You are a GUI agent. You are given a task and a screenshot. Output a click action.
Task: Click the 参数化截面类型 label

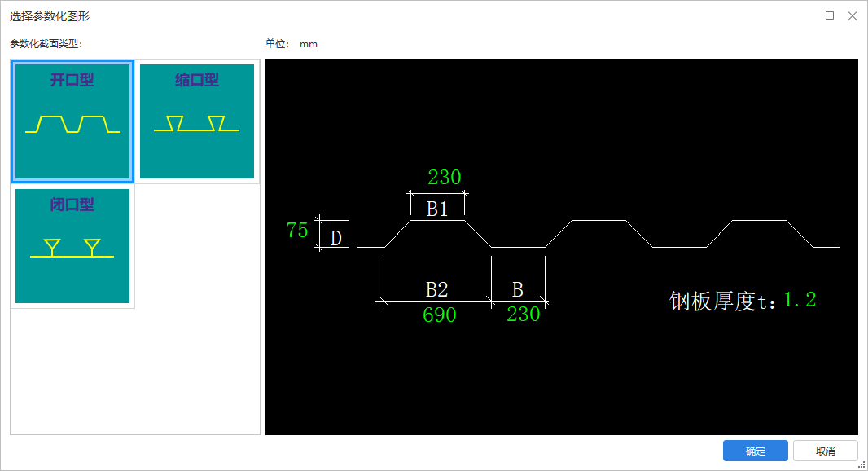point(46,44)
